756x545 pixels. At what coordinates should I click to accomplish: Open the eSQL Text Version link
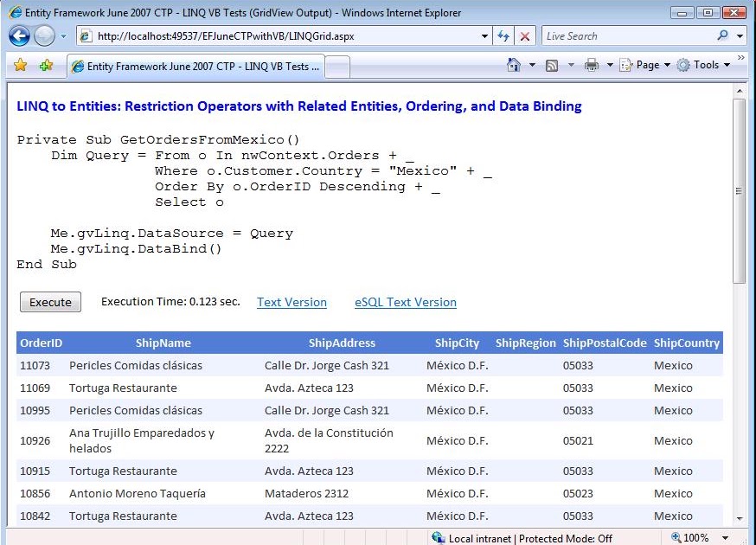click(406, 303)
